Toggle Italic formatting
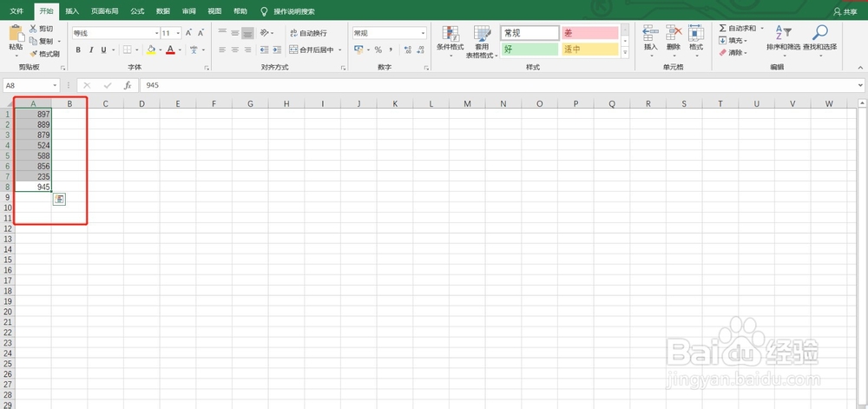868x409 pixels. [91, 49]
